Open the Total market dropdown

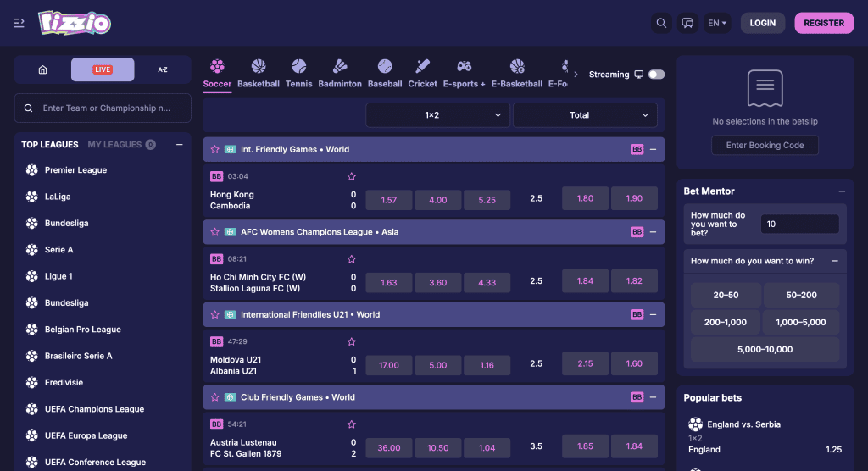[x=585, y=115]
